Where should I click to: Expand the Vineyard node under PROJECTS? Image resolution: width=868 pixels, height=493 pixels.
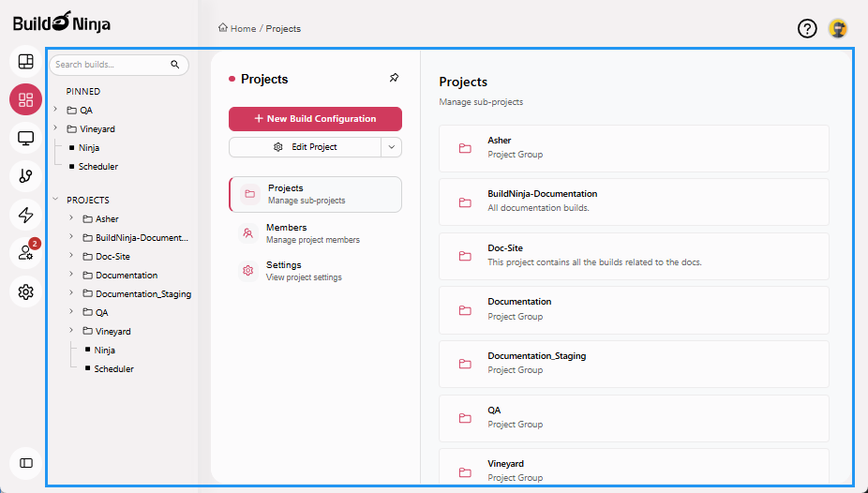(71, 330)
